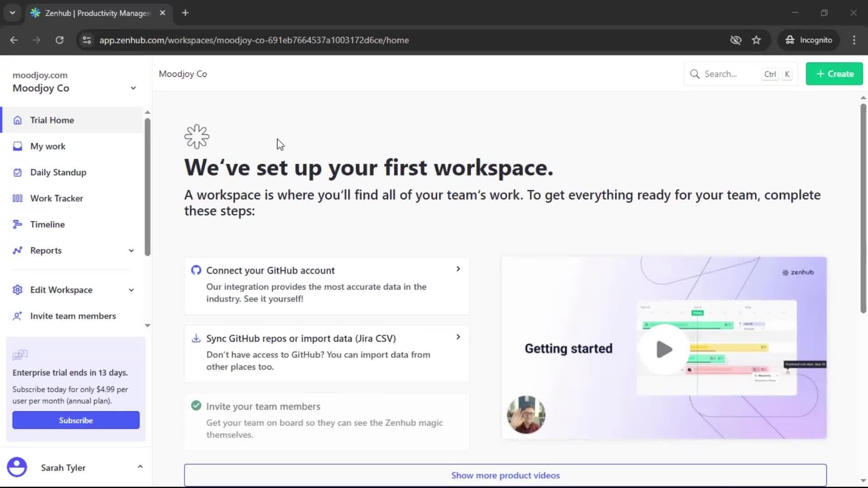
Task: Select the Timeline icon
Action: 17,224
